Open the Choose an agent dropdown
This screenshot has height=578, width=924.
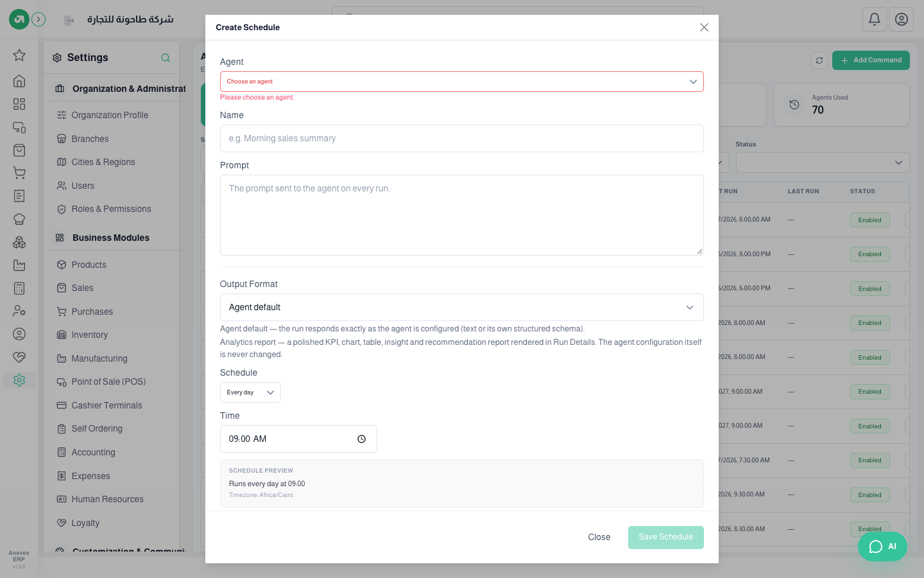pos(462,82)
